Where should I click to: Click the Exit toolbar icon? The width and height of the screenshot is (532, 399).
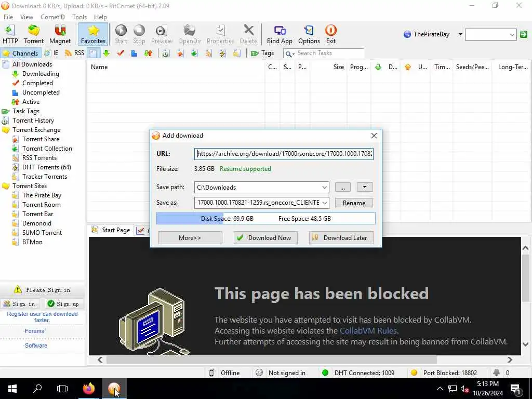click(331, 34)
